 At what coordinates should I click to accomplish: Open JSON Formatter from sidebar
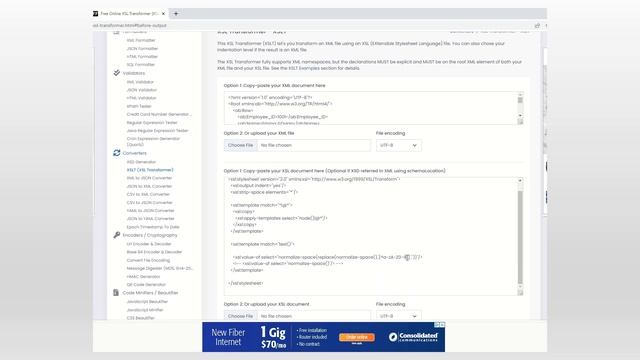click(x=142, y=49)
